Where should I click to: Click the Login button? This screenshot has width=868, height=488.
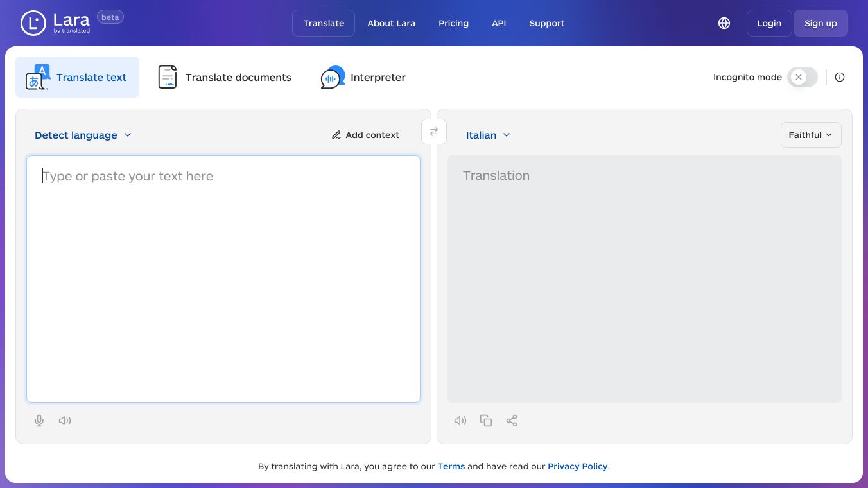(x=769, y=23)
